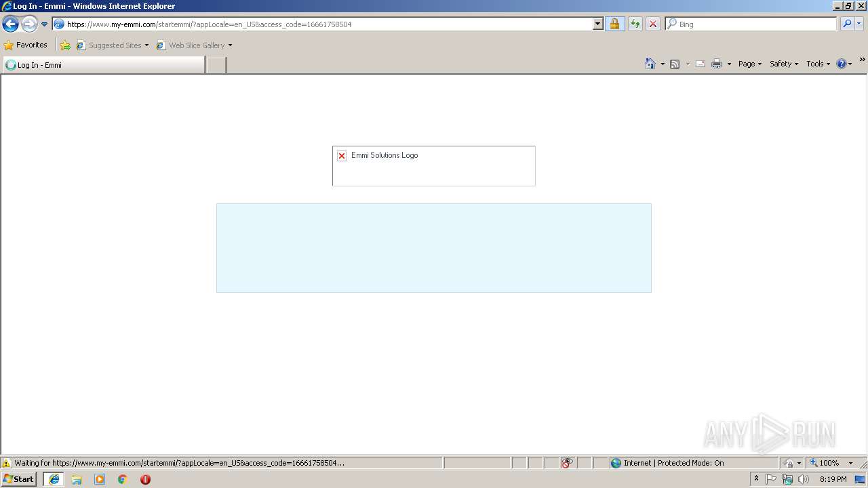Open the Windows Start menu
This screenshot has height=488, width=868.
coord(18,479)
